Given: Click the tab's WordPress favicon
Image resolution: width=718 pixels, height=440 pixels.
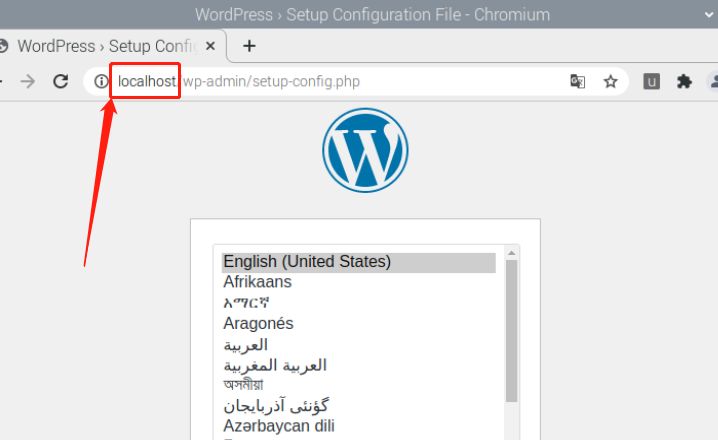Looking at the screenshot, I should (x=4, y=46).
